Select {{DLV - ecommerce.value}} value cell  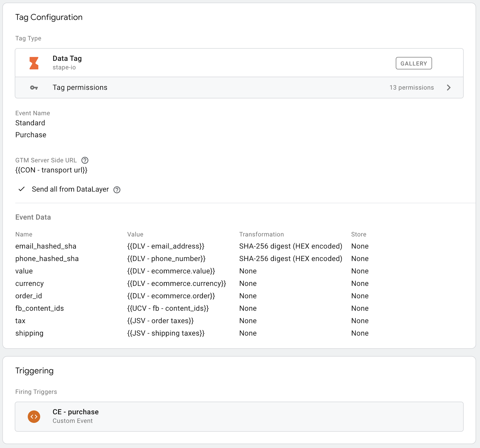(171, 271)
